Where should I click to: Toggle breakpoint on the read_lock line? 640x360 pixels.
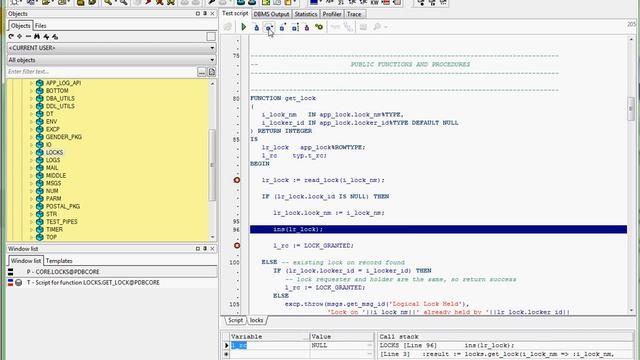pos(237,180)
